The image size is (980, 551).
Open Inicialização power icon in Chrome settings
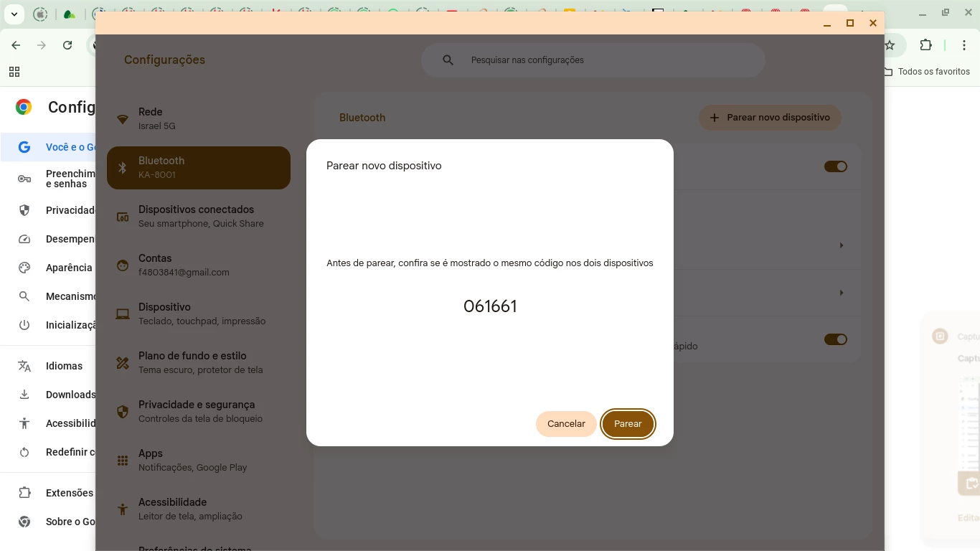pyautogui.click(x=24, y=325)
